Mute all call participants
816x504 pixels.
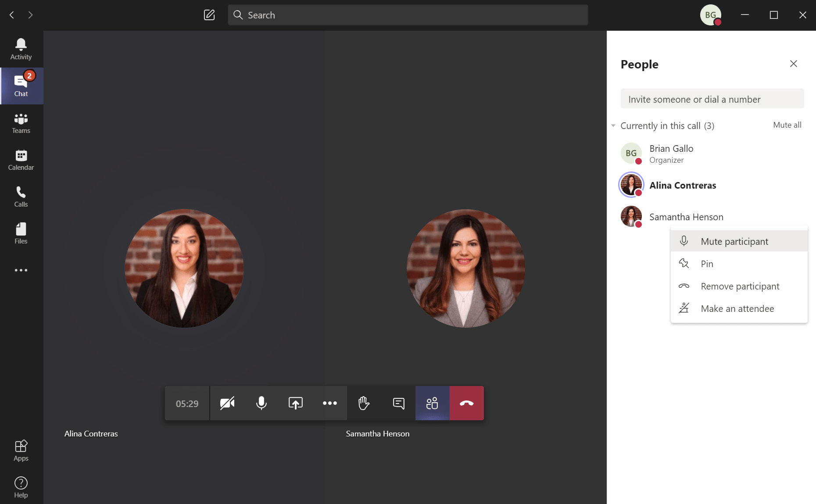coord(787,125)
